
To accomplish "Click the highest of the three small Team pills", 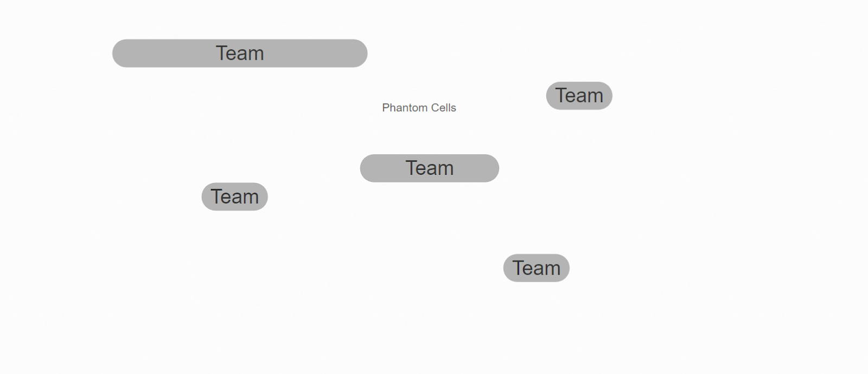I will pyautogui.click(x=579, y=96).
